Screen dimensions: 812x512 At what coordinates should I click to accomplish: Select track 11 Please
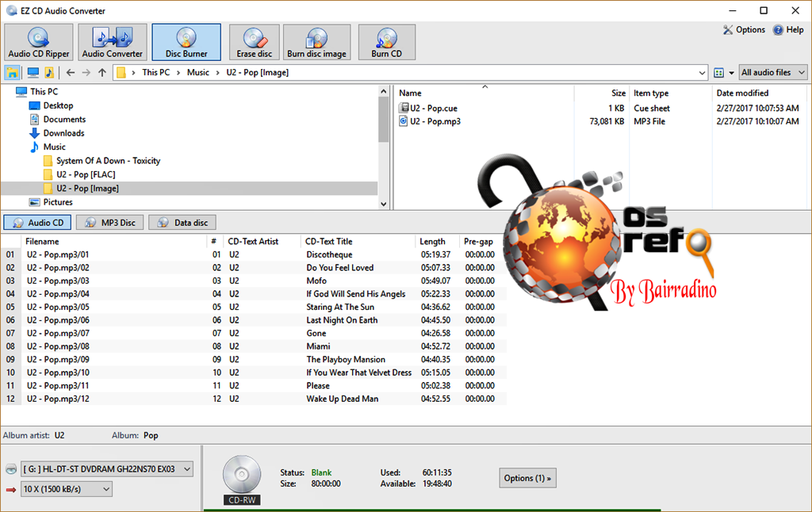coord(254,386)
